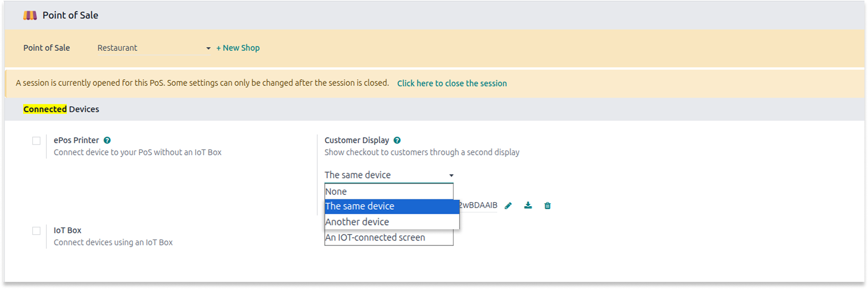Screen dimensions: 868x289
Task: Click "Click here to close the session"
Action: [x=452, y=83]
